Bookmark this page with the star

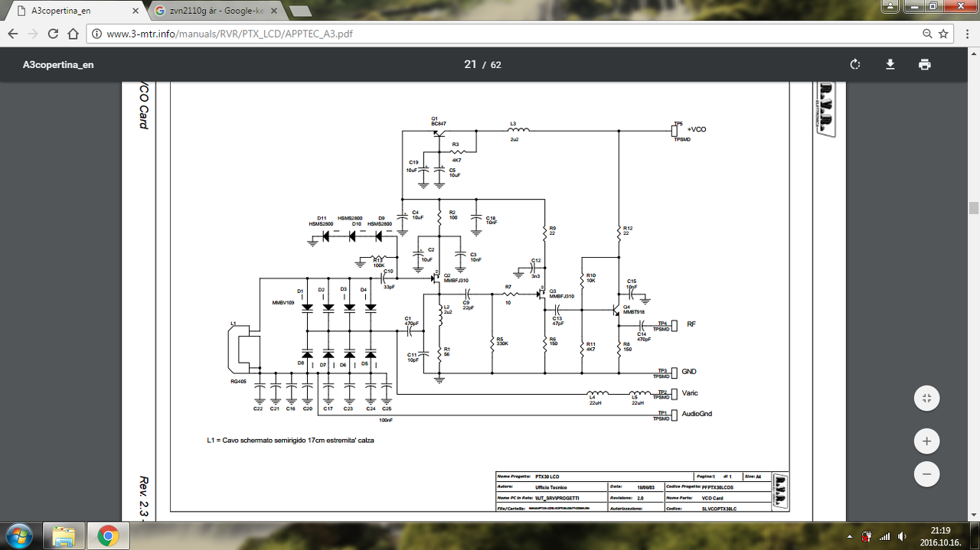coord(944,34)
